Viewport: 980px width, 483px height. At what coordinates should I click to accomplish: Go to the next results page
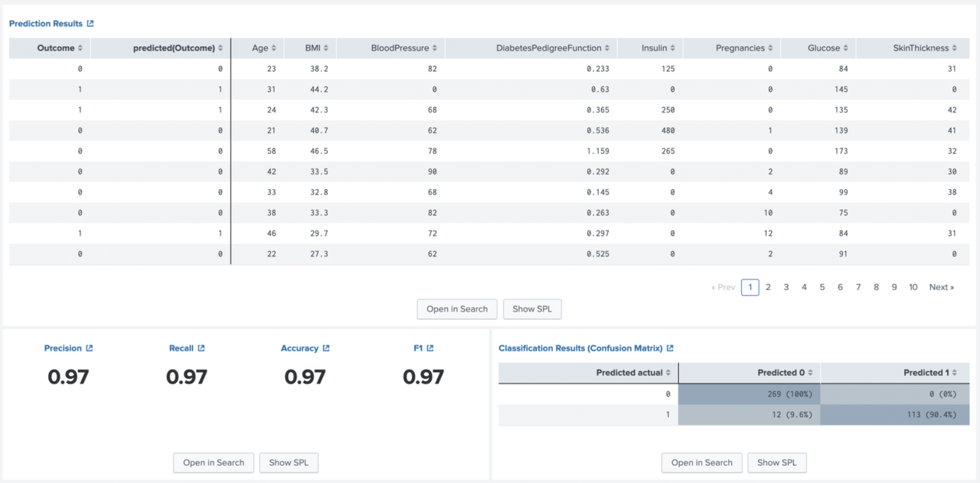(x=941, y=286)
